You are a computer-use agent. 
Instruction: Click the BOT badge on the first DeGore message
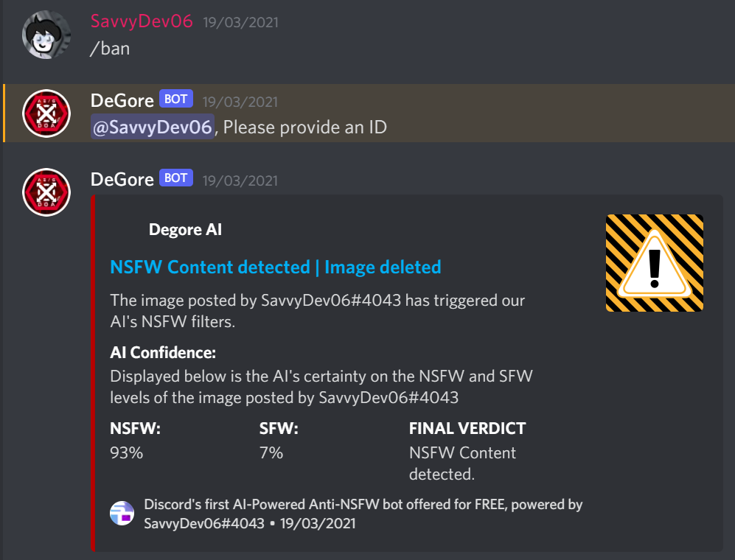pos(175,99)
